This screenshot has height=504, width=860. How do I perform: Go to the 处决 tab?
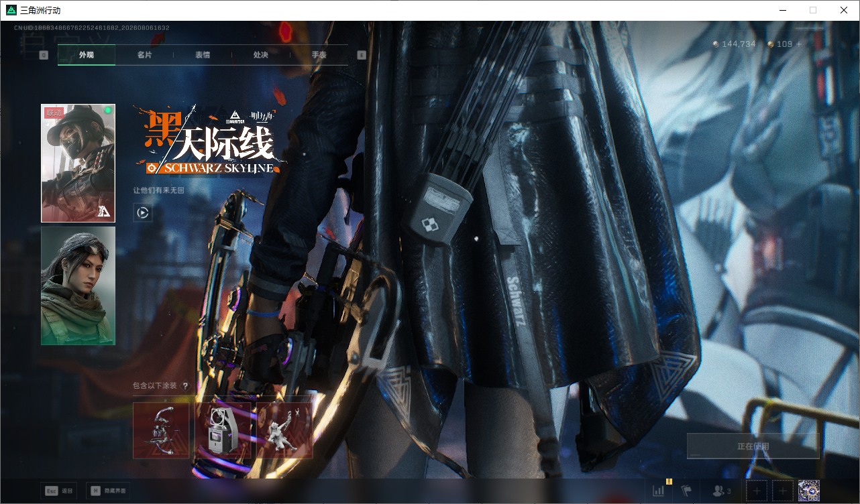tap(261, 55)
